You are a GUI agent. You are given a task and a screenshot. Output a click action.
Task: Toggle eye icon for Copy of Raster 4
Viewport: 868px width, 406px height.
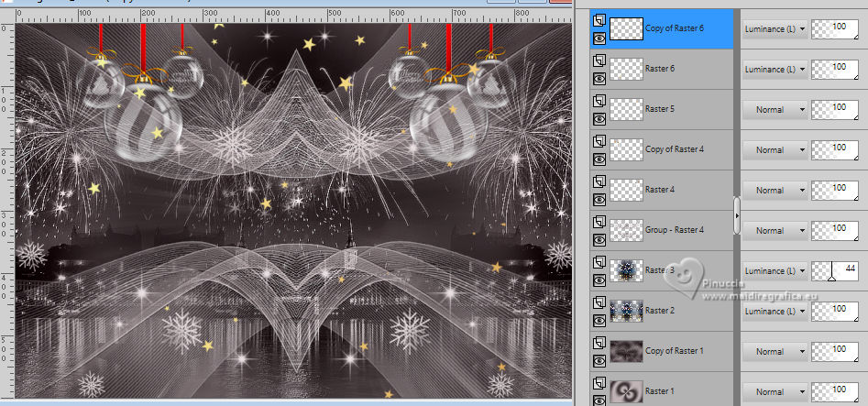(599, 159)
